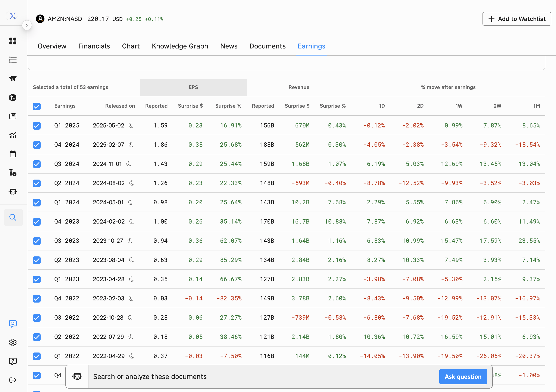The height and width of the screenshot is (392, 556).
Task: Click the Q3 2023 EPS surprise 62.07%
Action: 231,241
